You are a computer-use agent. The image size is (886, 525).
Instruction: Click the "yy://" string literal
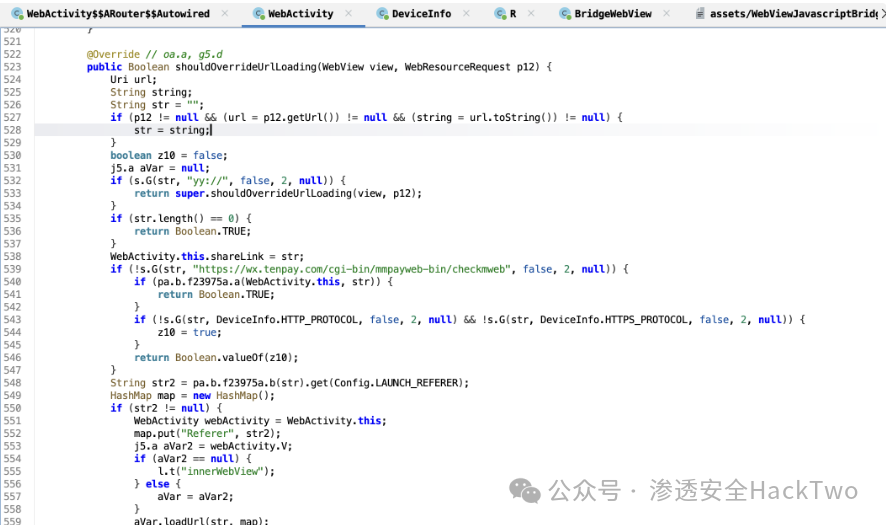(207, 180)
